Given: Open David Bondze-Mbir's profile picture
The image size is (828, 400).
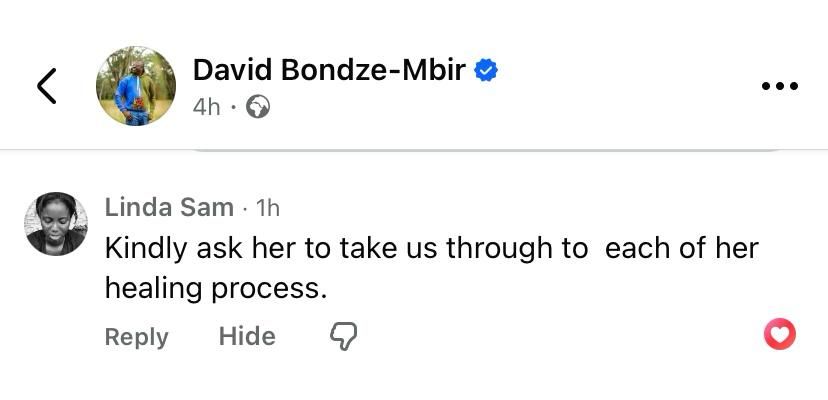Looking at the screenshot, I should pyautogui.click(x=136, y=86).
